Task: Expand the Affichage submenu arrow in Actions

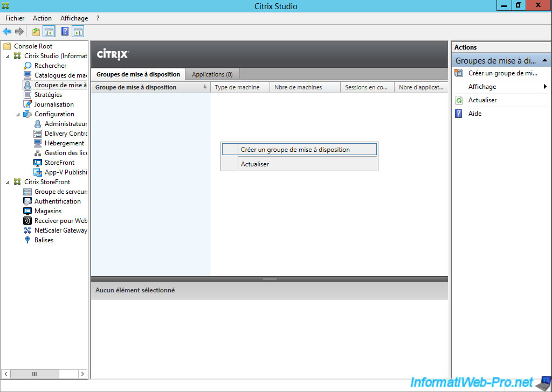Action: (x=546, y=87)
